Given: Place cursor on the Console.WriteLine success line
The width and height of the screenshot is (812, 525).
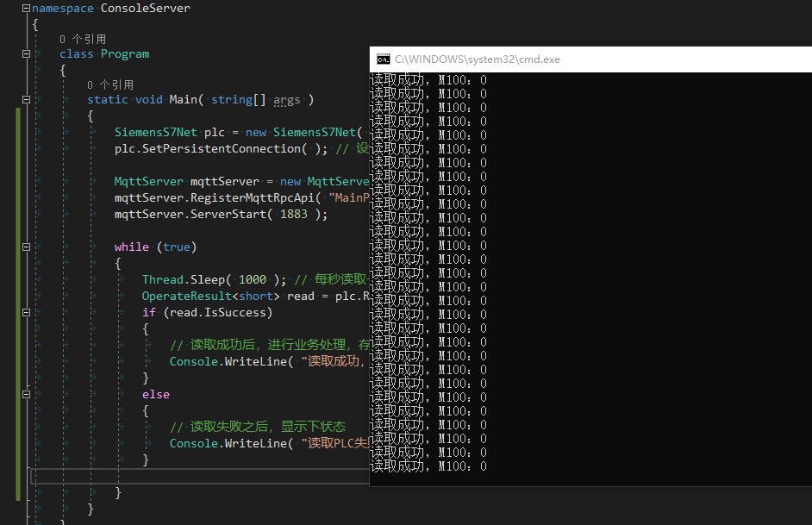Looking at the screenshot, I should 241,360.
